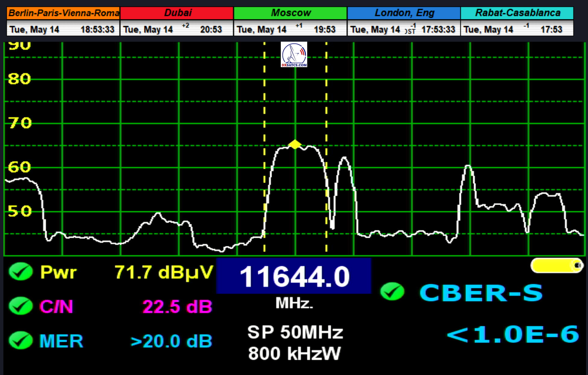Select the Berlin-Paris-Vienna-Roma clock header
Viewport: 588px width, 375px height.
[64, 13]
